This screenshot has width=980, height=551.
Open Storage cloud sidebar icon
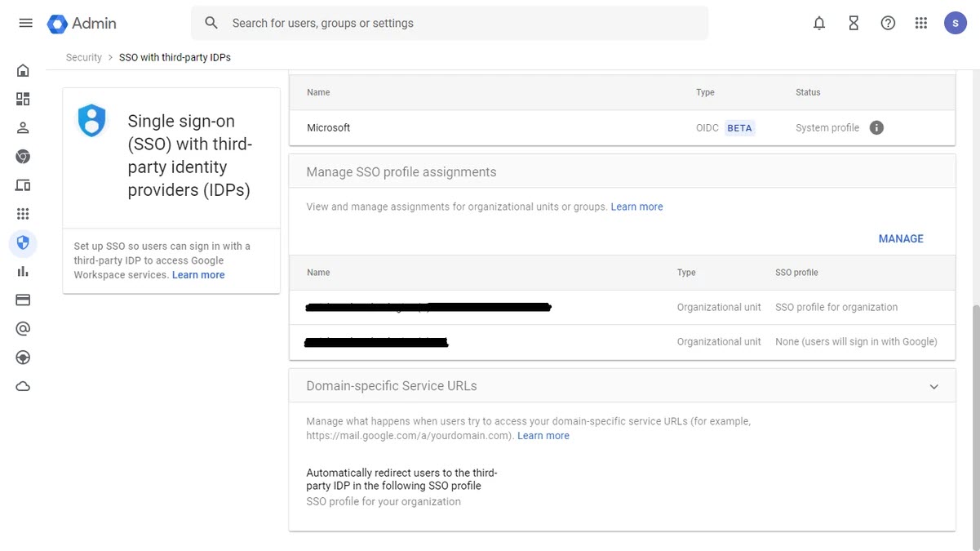pos(23,386)
